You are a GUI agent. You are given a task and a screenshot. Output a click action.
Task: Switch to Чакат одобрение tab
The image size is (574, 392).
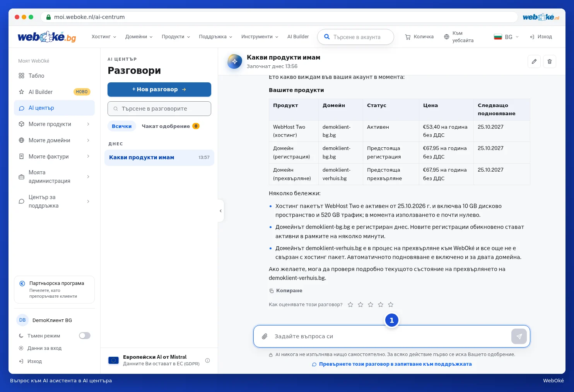coord(170,126)
